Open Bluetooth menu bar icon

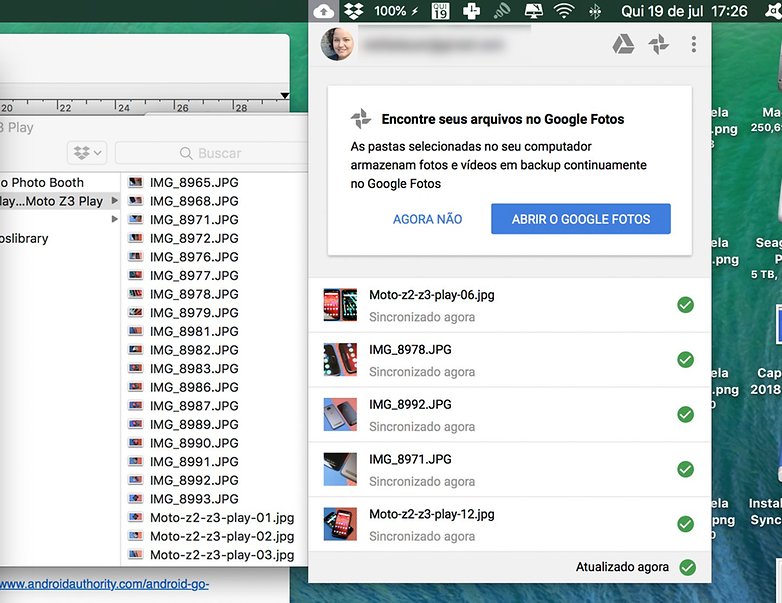coord(594,11)
